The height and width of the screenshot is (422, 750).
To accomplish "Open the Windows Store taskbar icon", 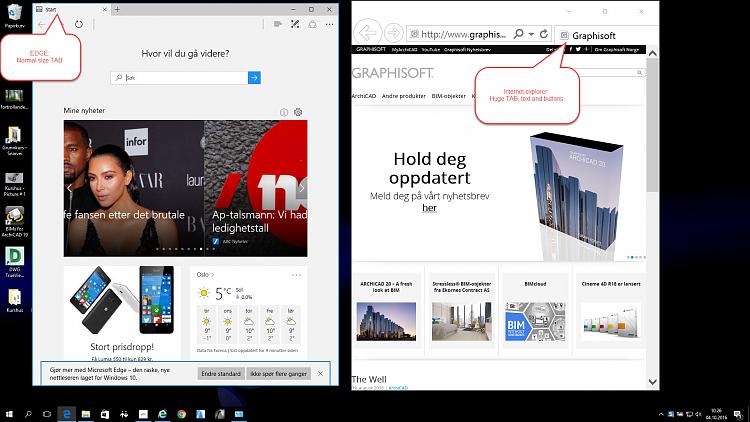I will click(105, 414).
